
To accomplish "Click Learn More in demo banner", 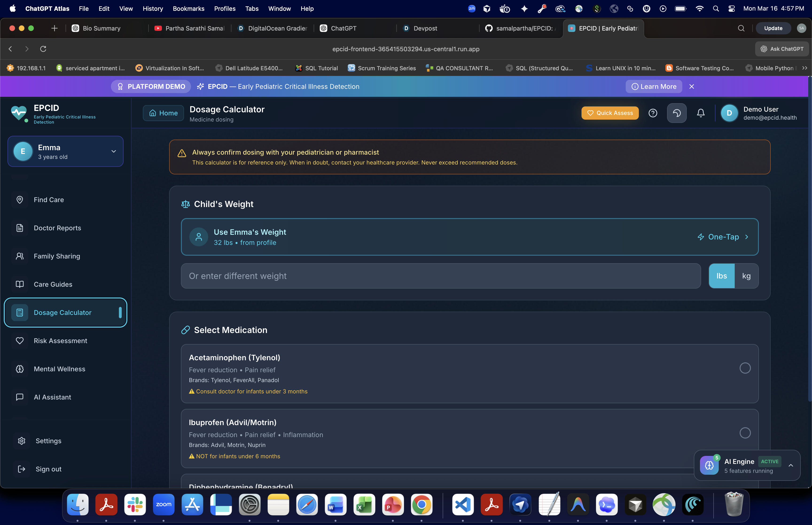I will 654,86.
